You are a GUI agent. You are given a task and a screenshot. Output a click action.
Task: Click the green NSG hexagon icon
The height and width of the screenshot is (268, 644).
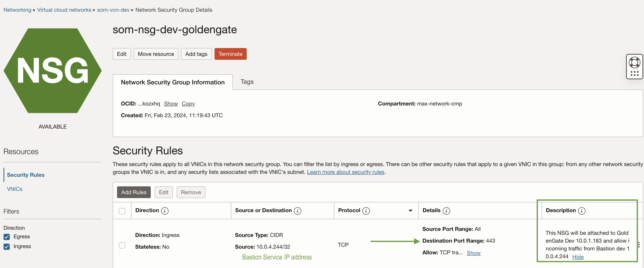[x=52, y=70]
